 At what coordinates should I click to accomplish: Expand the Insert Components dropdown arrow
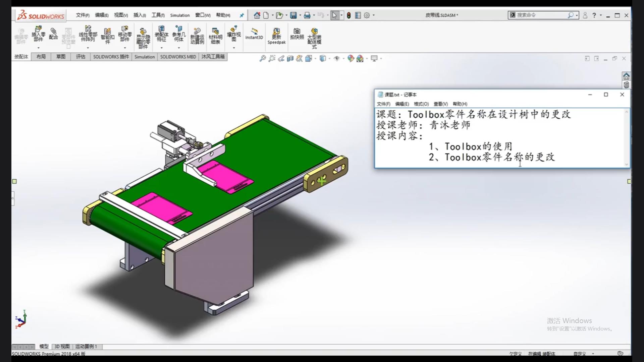coord(38,48)
